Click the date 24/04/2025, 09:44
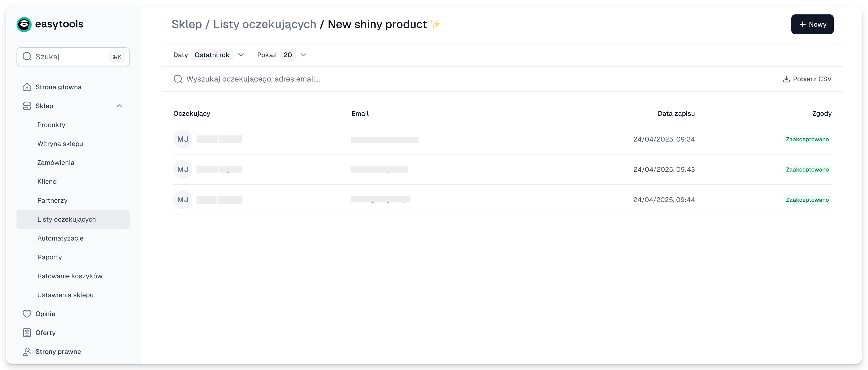 click(x=664, y=200)
